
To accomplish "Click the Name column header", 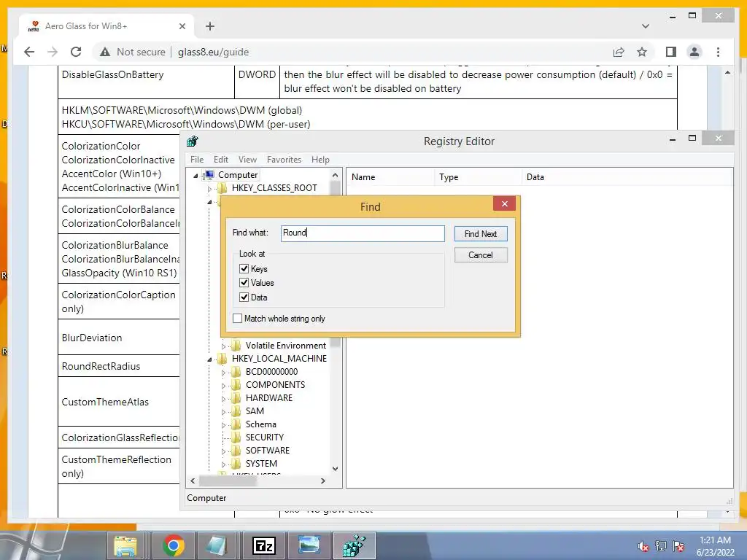I will point(390,177).
